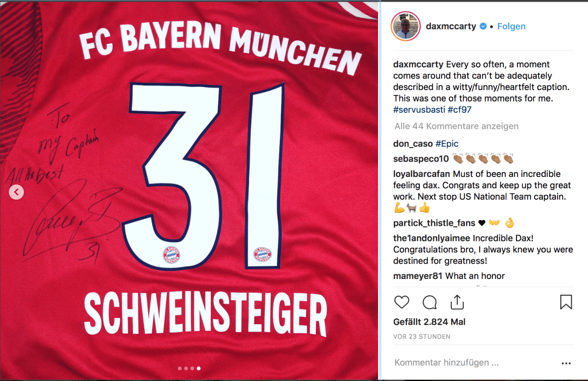Click the blue verified badge

[x=483, y=26]
